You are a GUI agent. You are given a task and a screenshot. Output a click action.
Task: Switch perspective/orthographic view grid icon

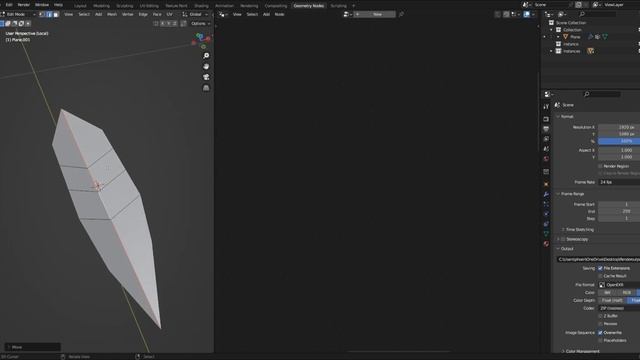tap(206, 88)
